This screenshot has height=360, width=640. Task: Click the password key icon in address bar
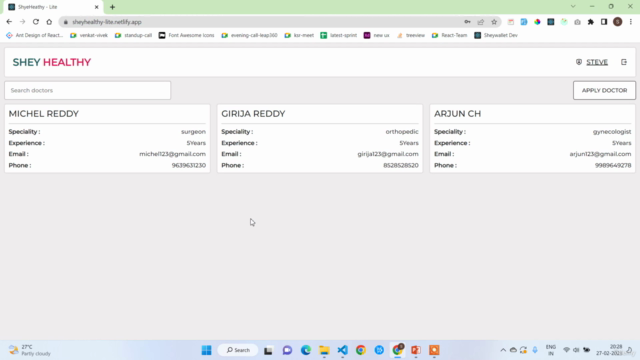[x=467, y=22]
